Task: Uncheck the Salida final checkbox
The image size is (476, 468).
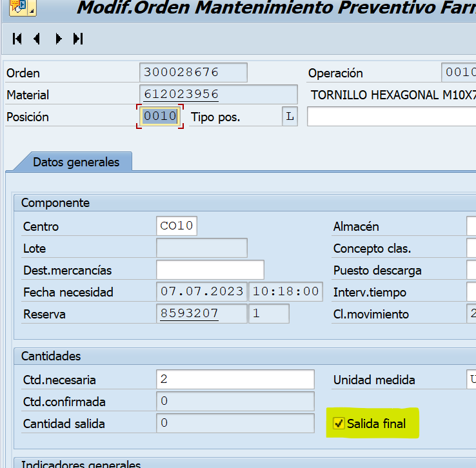Action: pos(338,424)
